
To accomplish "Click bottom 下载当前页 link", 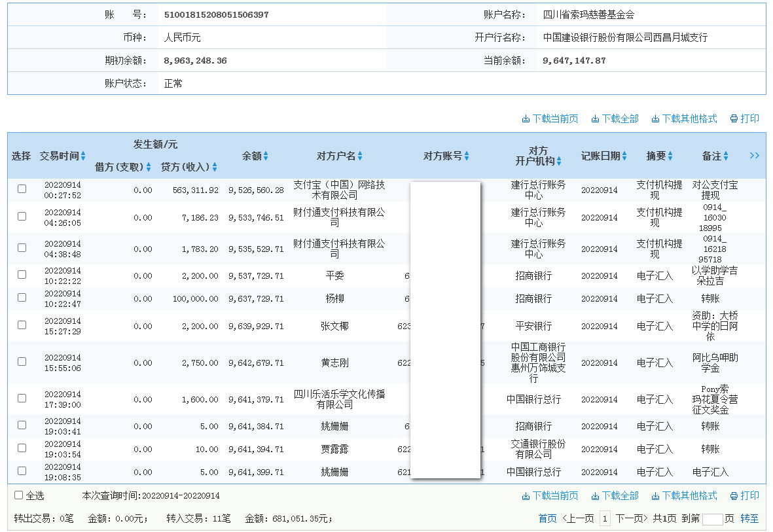I will click(x=555, y=496).
